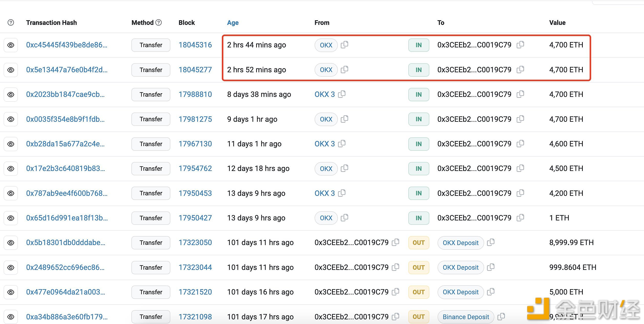644x324 pixels.
Task: Preview transaction 0xc45445f439be8de86 via eye icon
Action: point(11,45)
